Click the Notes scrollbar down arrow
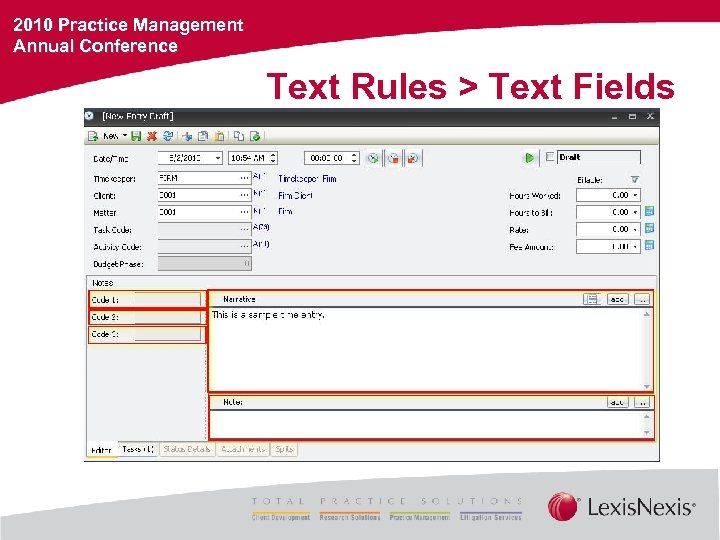This screenshot has width=720, height=540. 647,433
